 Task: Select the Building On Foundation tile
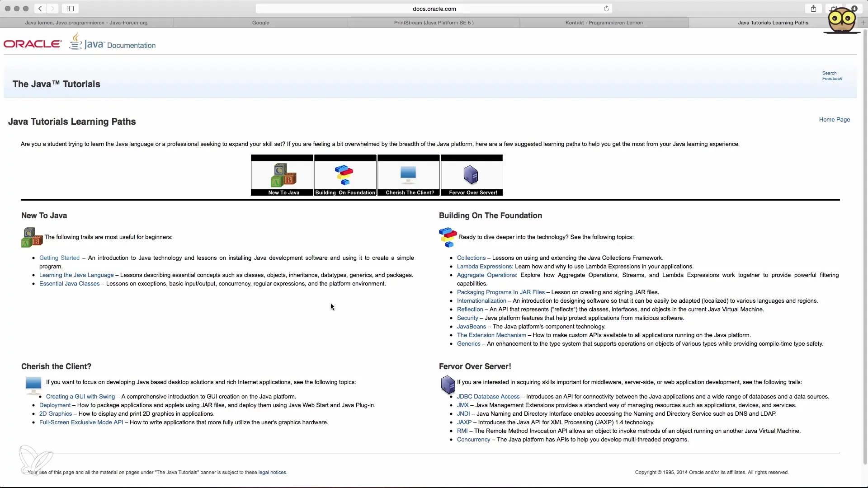click(345, 175)
